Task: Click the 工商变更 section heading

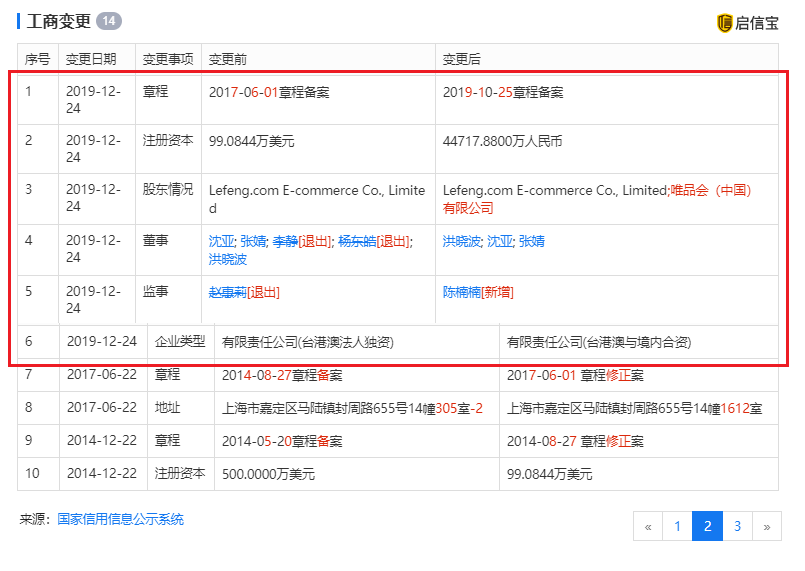Action: pyautogui.click(x=58, y=21)
